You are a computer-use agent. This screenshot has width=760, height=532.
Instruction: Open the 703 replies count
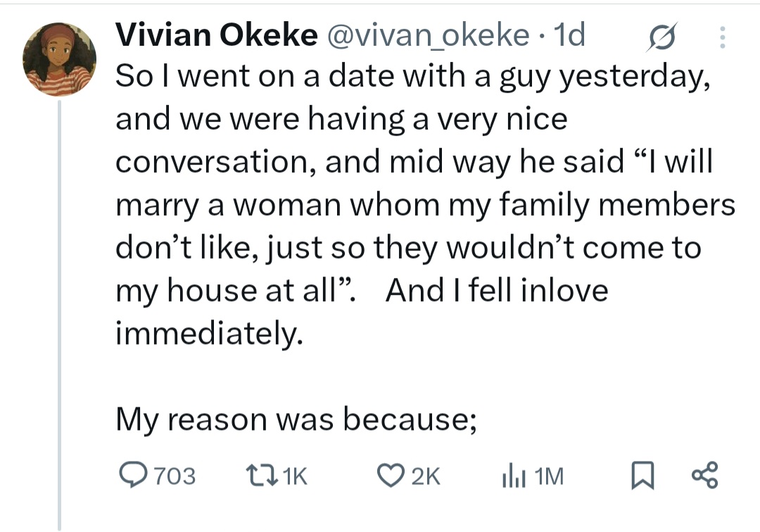[x=175, y=477]
